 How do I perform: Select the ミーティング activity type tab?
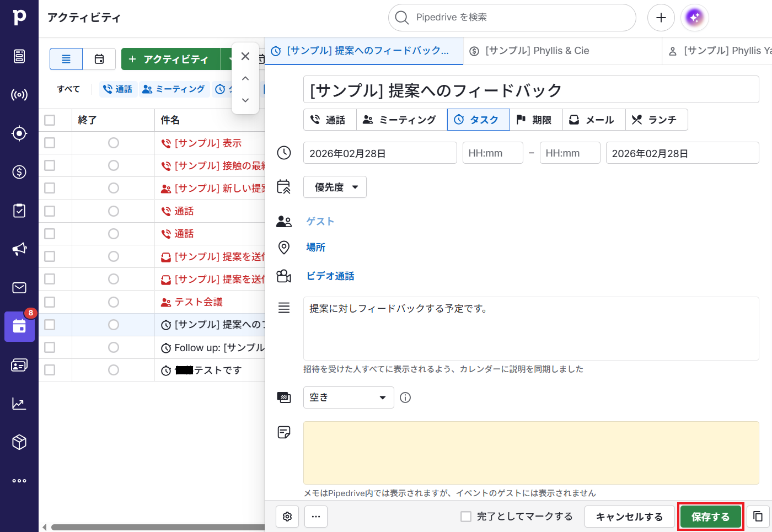click(401, 120)
